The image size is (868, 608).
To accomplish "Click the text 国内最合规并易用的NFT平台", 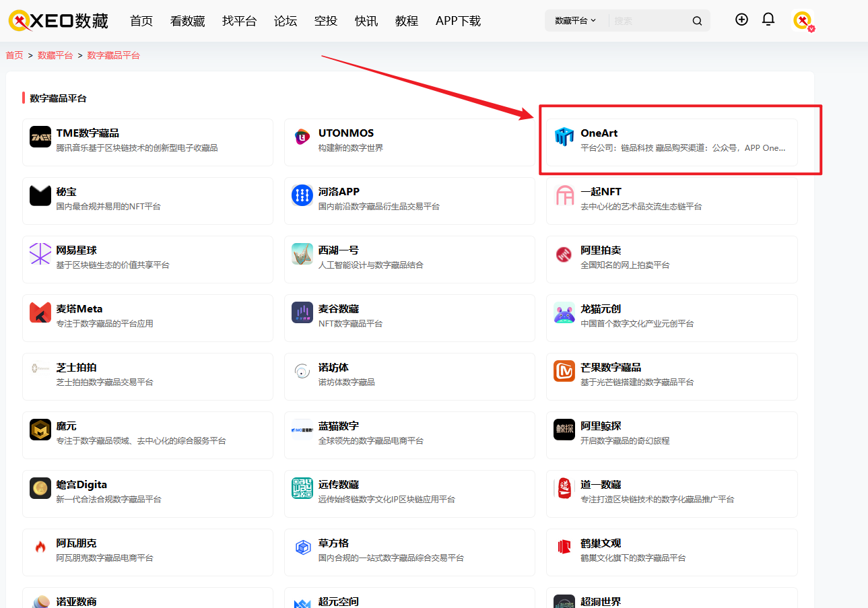I will coord(108,206).
